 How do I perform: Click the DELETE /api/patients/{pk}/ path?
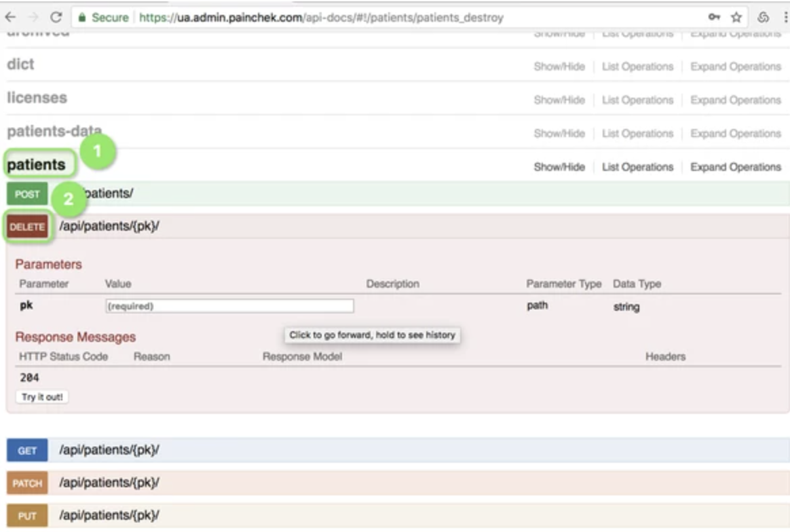tap(109, 226)
